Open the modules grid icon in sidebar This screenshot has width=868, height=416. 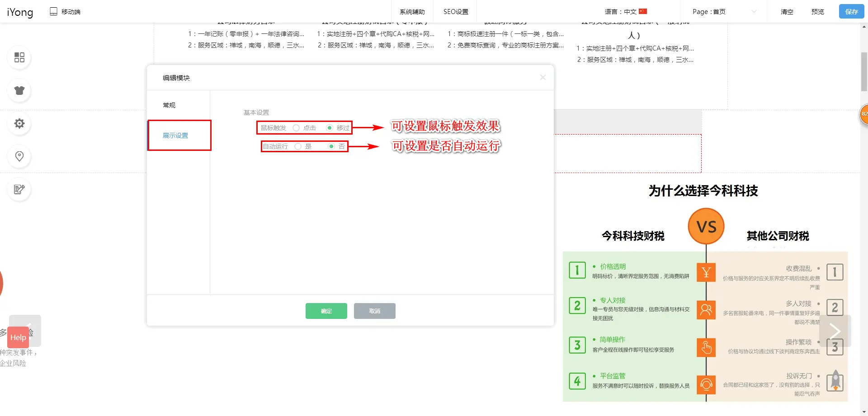pyautogui.click(x=19, y=57)
